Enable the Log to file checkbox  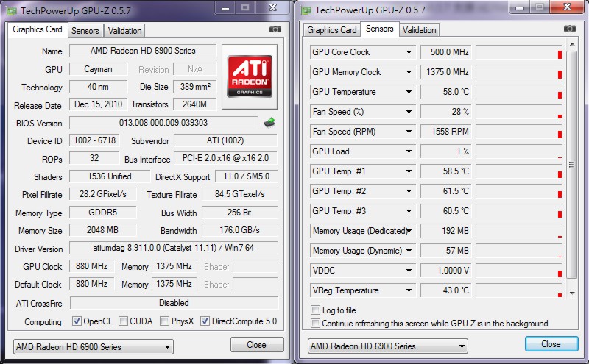point(315,310)
